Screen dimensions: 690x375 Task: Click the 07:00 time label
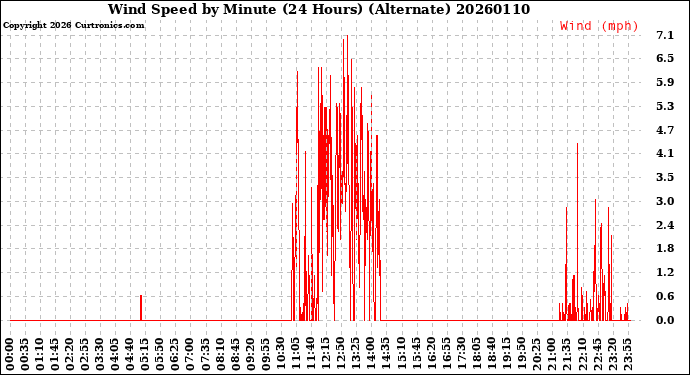pos(191,354)
